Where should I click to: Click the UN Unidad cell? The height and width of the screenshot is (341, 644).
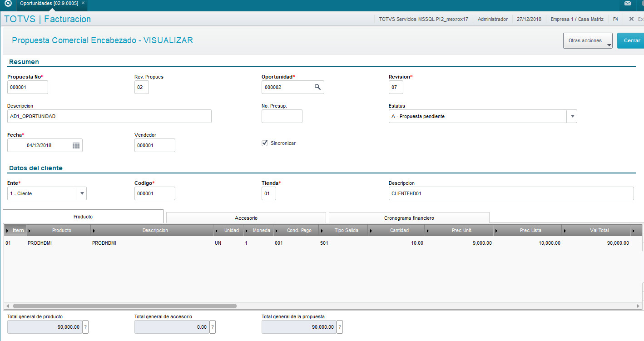coord(218,243)
